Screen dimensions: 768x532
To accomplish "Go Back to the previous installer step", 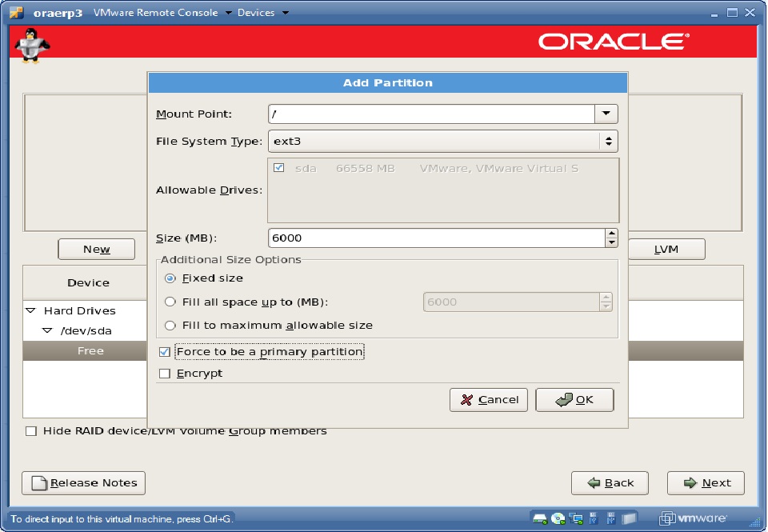I will pos(610,483).
